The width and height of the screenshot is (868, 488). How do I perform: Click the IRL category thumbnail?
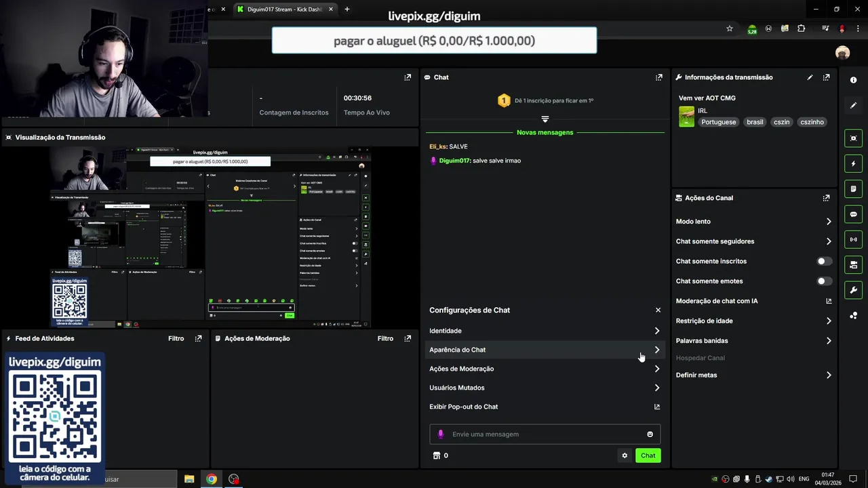(x=686, y=117)
